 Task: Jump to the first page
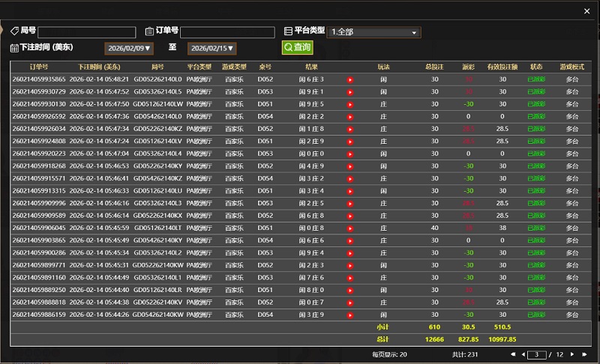pos(512,354)
